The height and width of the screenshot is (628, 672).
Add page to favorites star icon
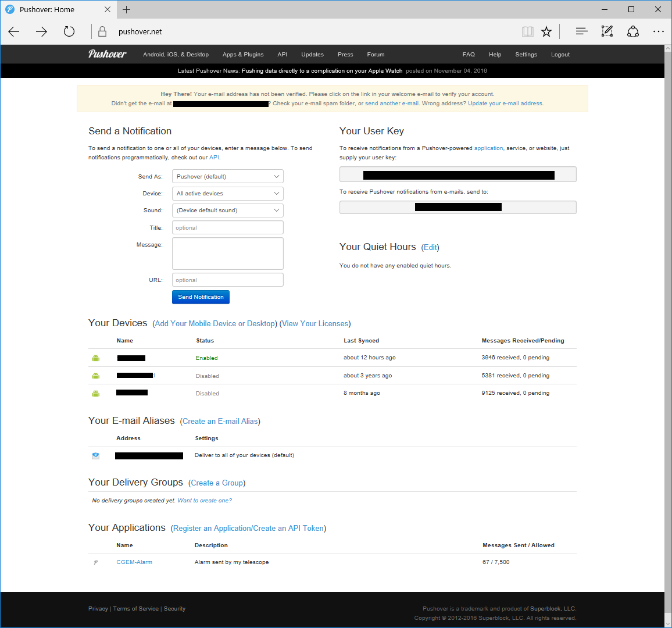546,31
